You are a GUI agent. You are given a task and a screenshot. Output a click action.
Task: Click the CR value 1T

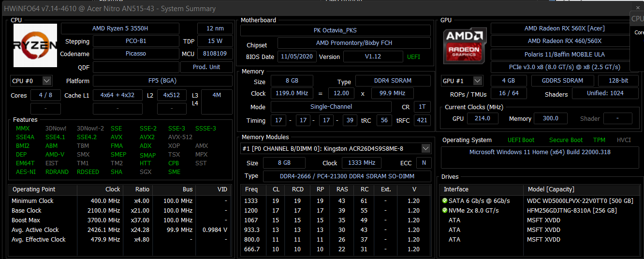422,107
